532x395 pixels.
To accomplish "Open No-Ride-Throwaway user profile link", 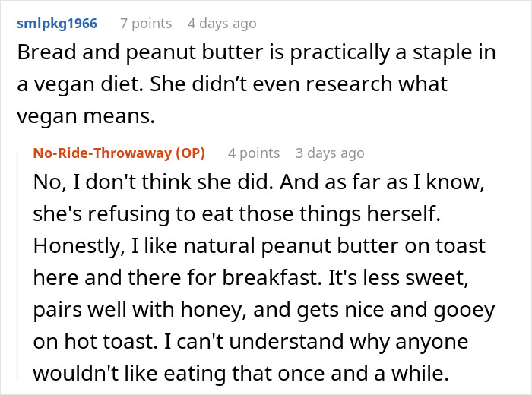I will (103, 153).
